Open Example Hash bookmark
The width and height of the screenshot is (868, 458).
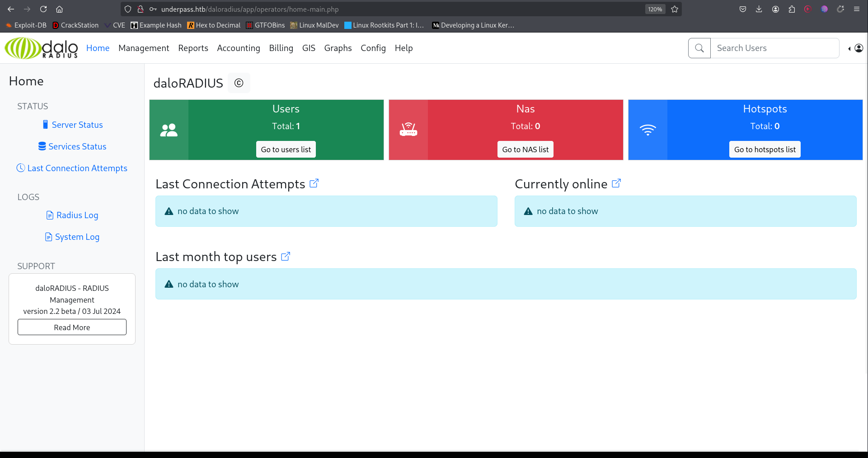(x=156, y=25)
